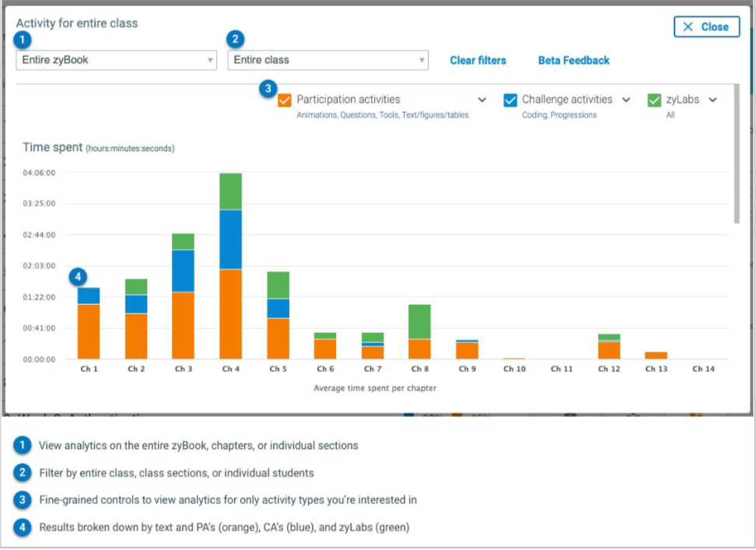
Task: Open the Beta Feedback link
Action: (x=574, y=60)
